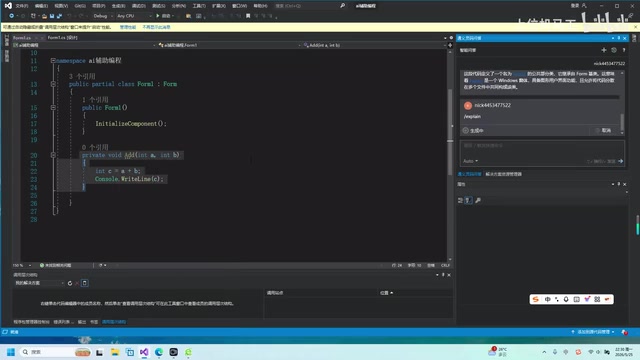Image resolution: width=640 pixels, height=360 pixels.
Task: Collapse the Add method at line 20
Action: coord(53,155)
